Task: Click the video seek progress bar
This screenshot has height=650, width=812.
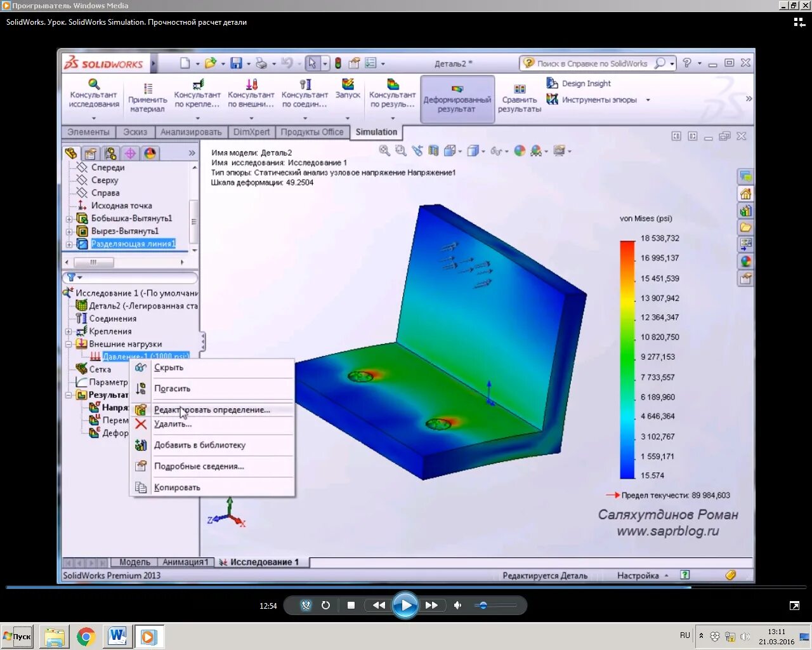Action: click(x=406, y=587)
